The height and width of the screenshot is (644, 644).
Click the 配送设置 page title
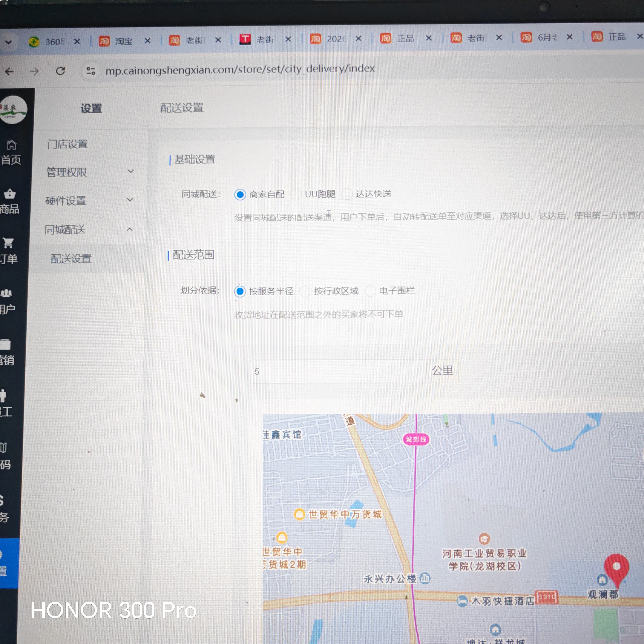tap(182, 108)
